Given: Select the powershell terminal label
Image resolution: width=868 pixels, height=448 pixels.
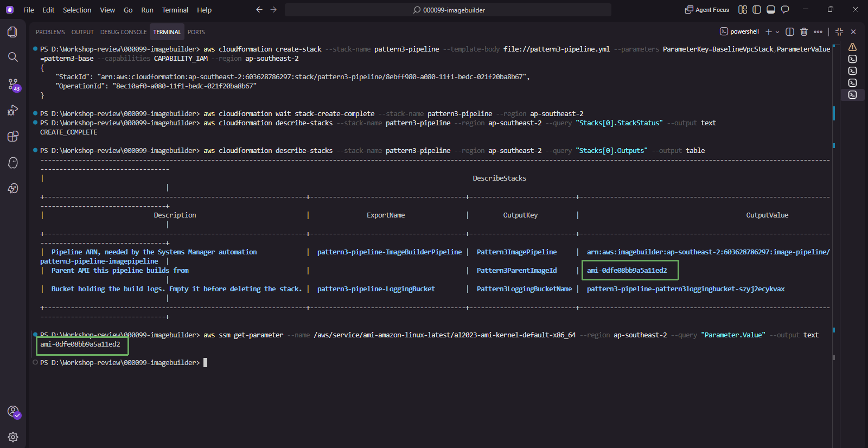Looking at the screenshot, I should (739, 32).
